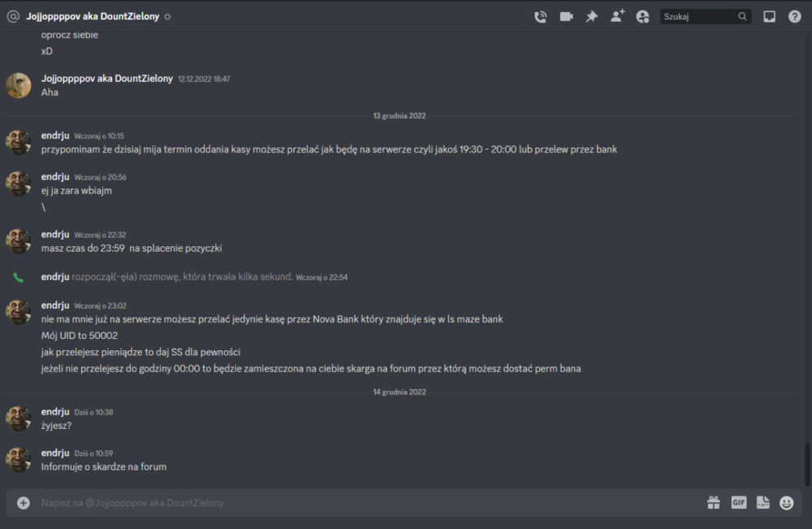Start a video call
The height and width of the screenshot is (529, 812).
[x=566, y=16]
